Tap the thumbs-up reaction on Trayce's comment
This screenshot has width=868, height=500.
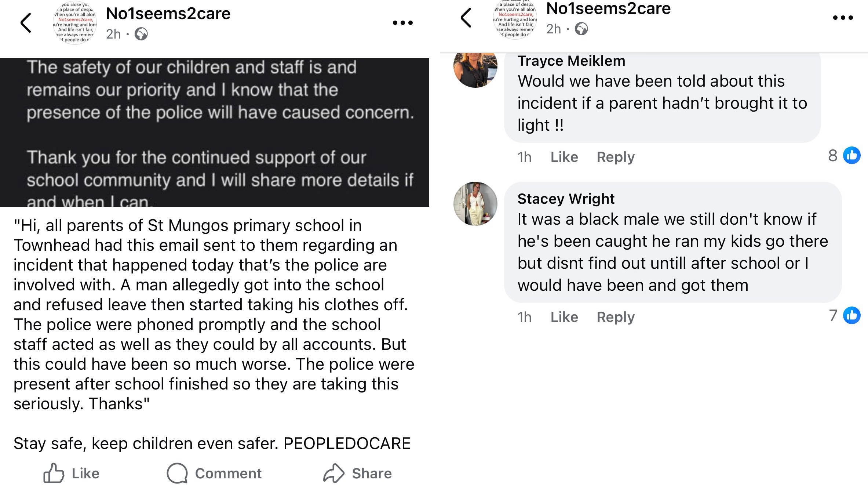click(x=851, y=155)
